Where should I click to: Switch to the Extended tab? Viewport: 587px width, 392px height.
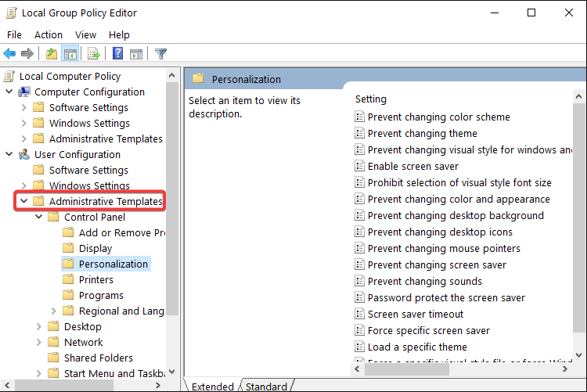point(212,386)
